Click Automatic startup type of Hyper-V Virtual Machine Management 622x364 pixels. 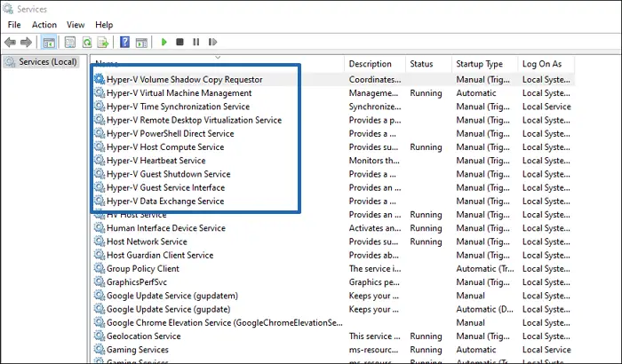point(476,93)
